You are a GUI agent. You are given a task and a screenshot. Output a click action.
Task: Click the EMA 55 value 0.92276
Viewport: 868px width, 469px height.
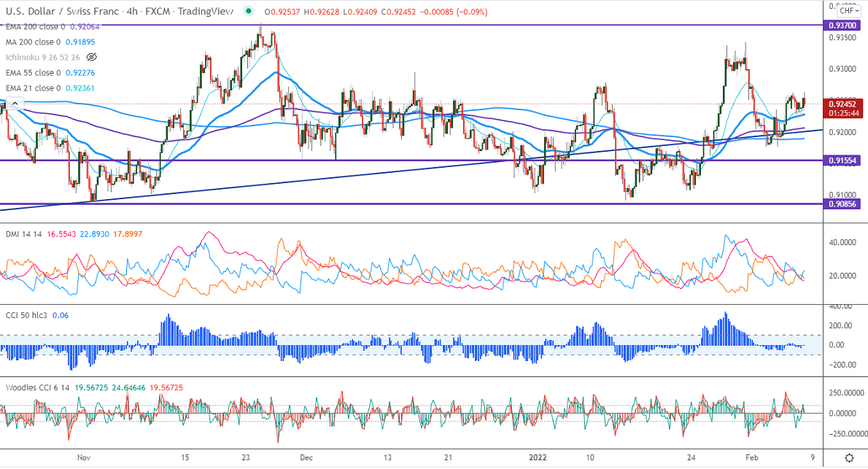tap(80, 72)
